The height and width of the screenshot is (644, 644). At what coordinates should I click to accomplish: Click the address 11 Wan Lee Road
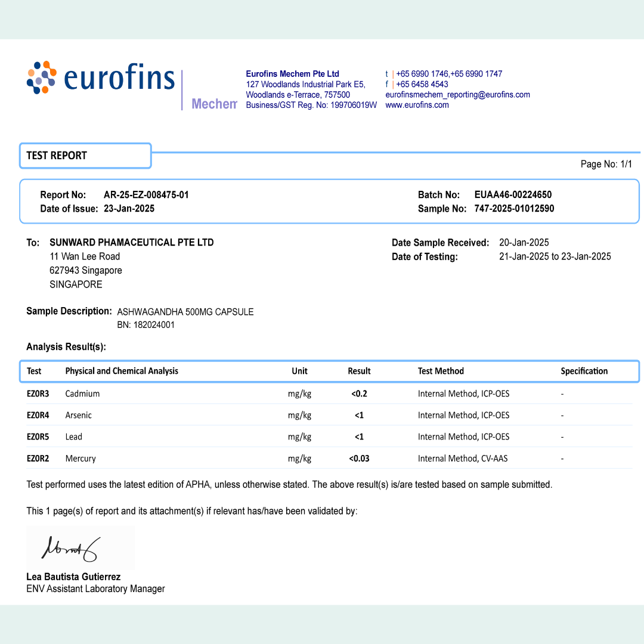tap(85, 256)
